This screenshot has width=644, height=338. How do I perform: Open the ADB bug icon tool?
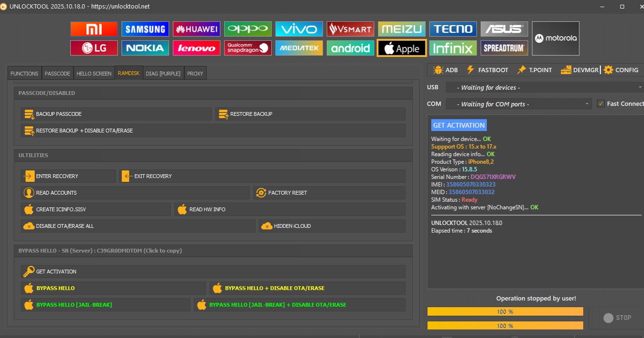coord(445,70)
